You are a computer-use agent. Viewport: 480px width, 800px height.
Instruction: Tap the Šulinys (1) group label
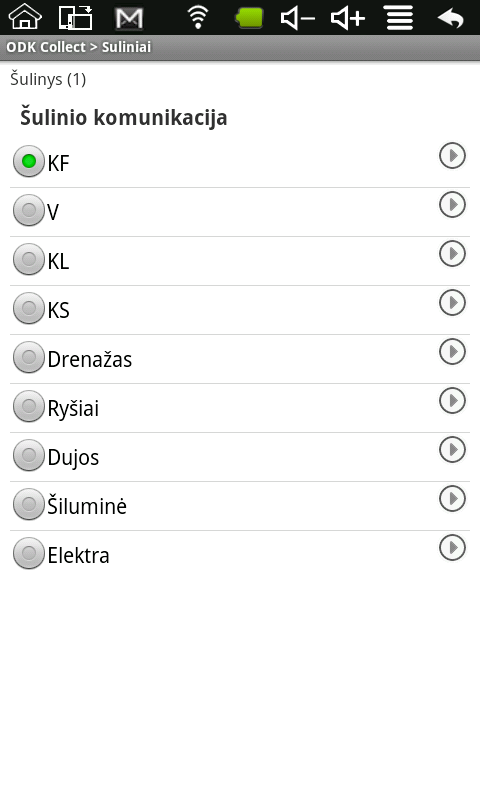(48, 80)
